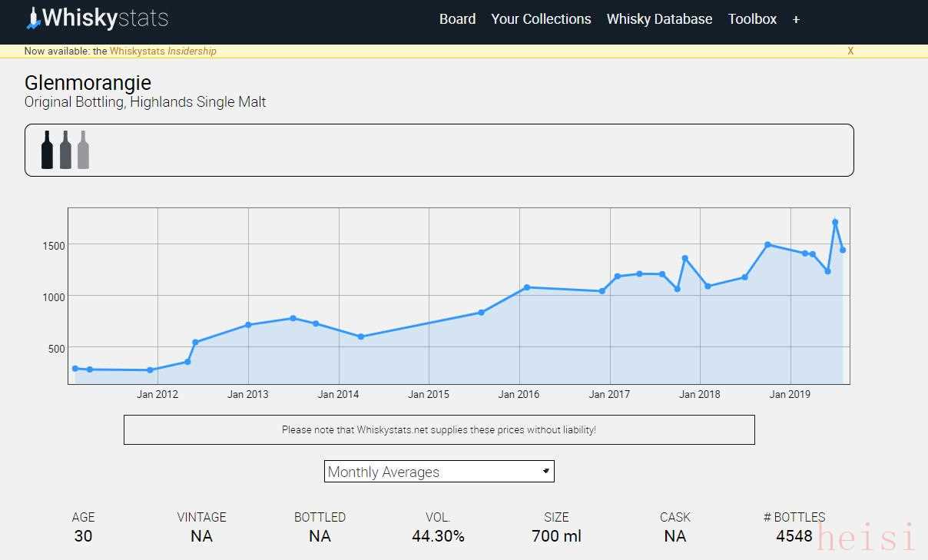
Task: Click the price liability notice box
Action: pyautogui.click(x=439, y=430)
